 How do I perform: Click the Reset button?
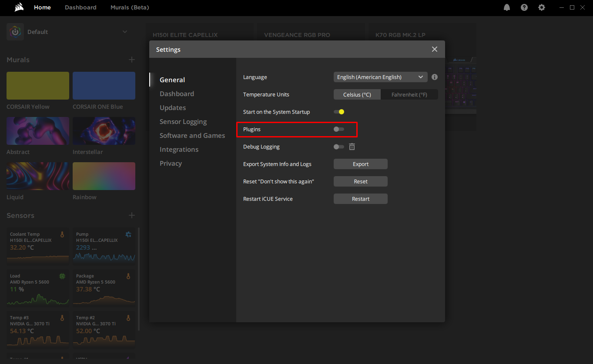tap(361, 181)
